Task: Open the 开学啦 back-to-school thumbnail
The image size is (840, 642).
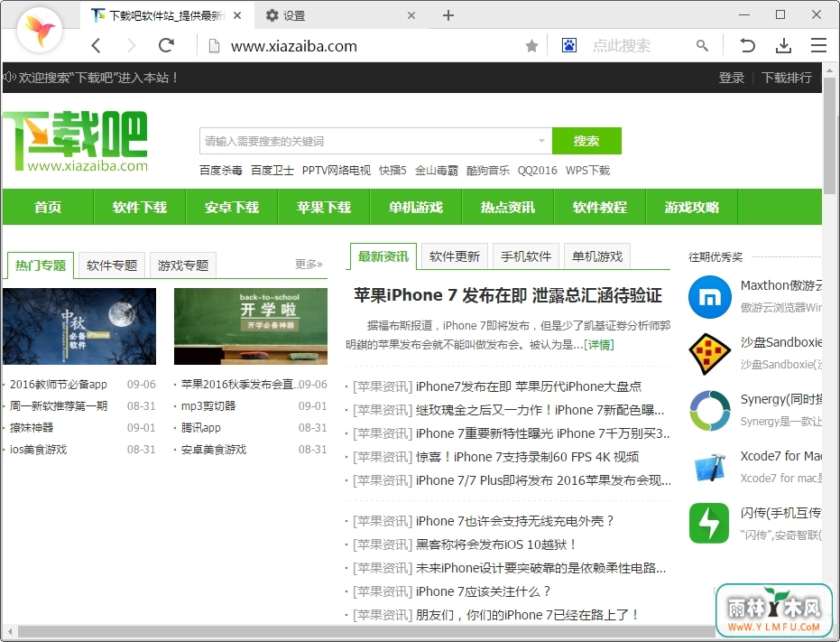Action: (x=251, y=326)
